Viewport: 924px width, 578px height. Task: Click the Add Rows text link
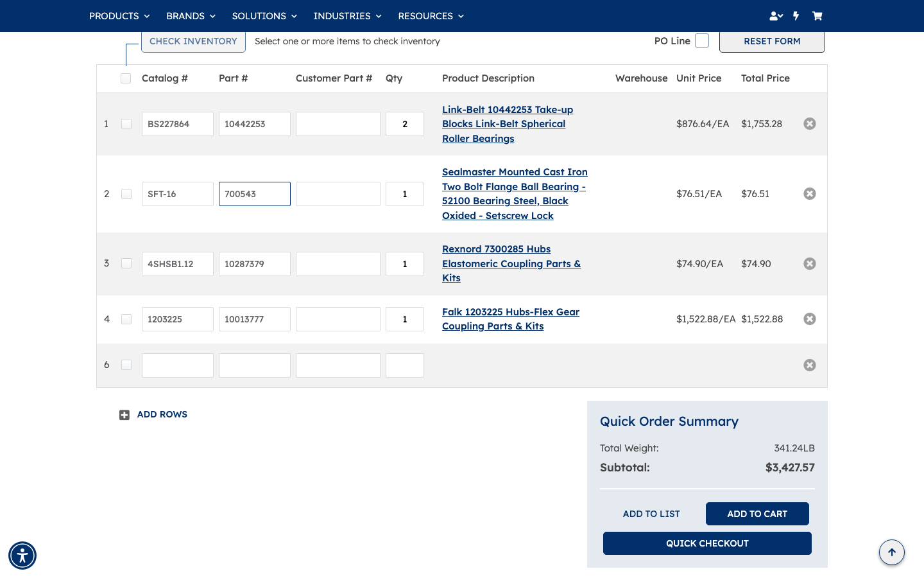point(162,414)
